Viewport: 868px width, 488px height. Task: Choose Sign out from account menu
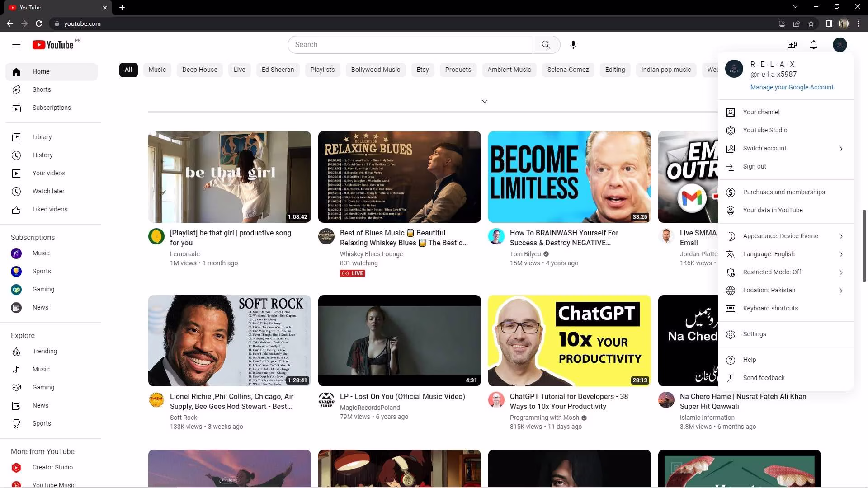(x=754, y=166)
